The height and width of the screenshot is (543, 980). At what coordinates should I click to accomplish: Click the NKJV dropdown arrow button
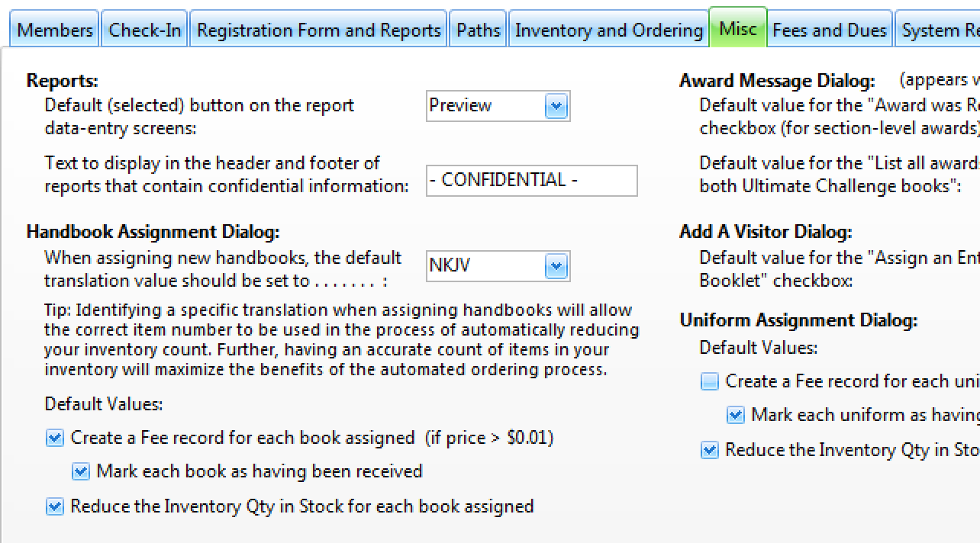click(556, 266)
